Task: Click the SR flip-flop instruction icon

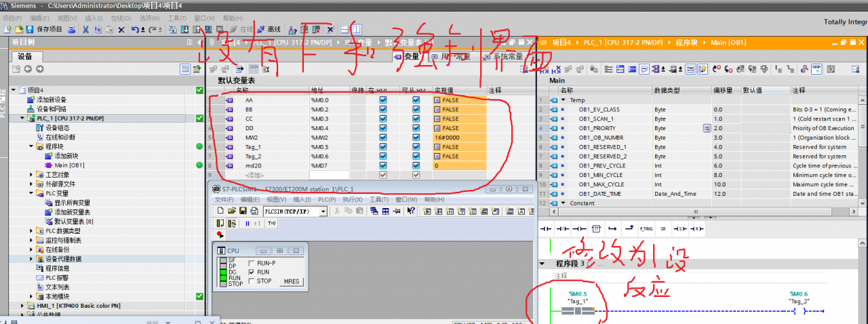Action: tap(663, 228)
